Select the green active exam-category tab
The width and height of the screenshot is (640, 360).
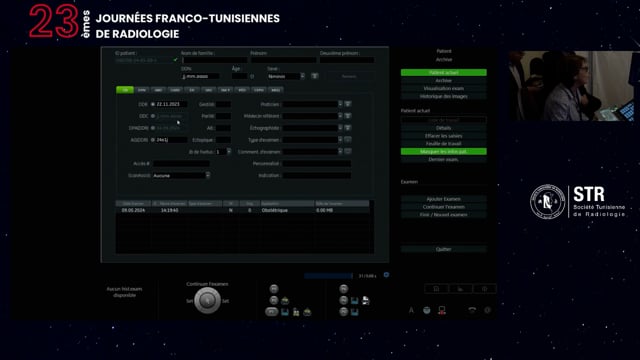125,90
